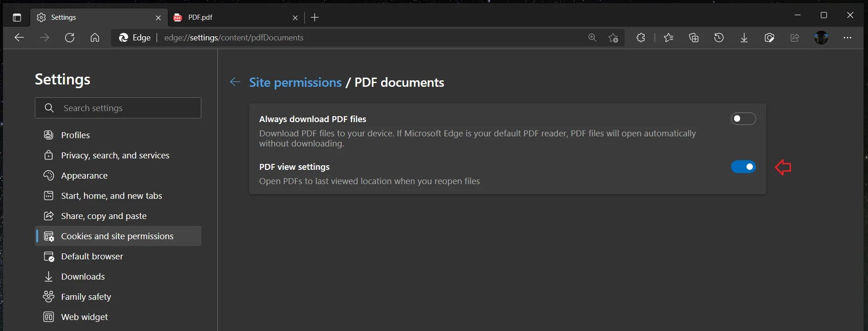Click the back arrow beside Site permissions
Screen dimensions: 868x331
(x=235, y=82)
